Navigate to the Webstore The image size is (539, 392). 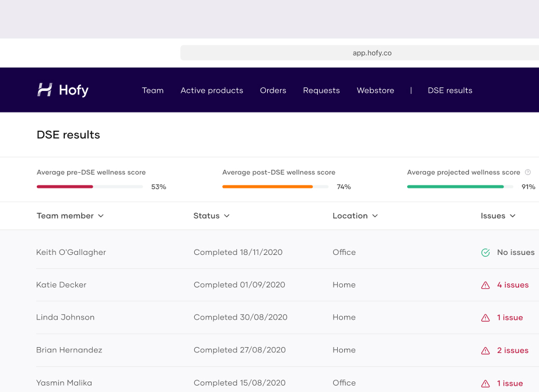coord(376,90)
